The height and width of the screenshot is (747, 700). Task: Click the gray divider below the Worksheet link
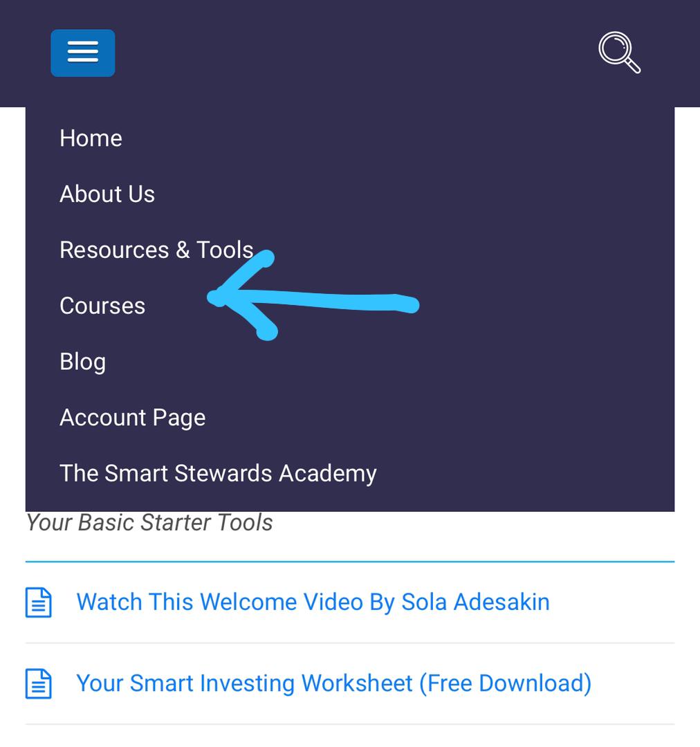350,724
